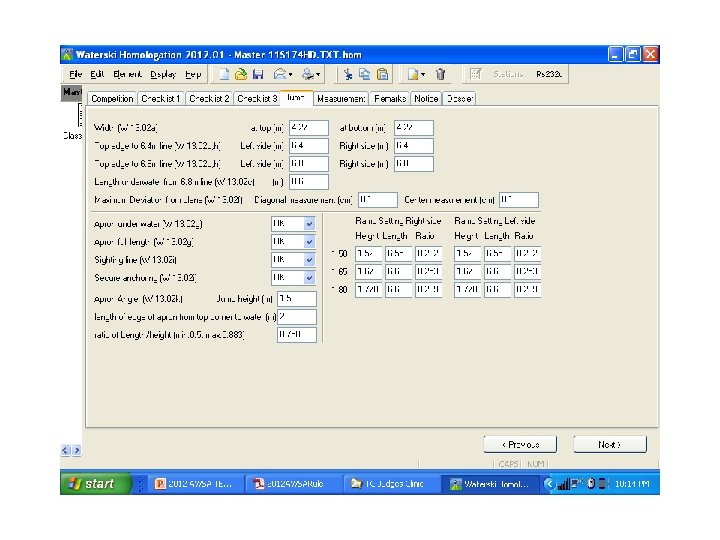
Task: Open dropdown arrow beside print preview icon
Action: 290,74
